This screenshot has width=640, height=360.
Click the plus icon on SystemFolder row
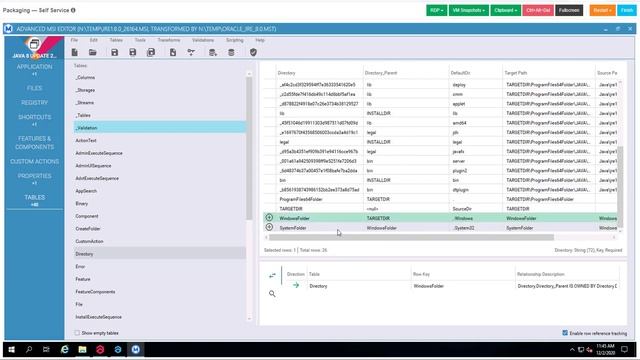(269, 227)
